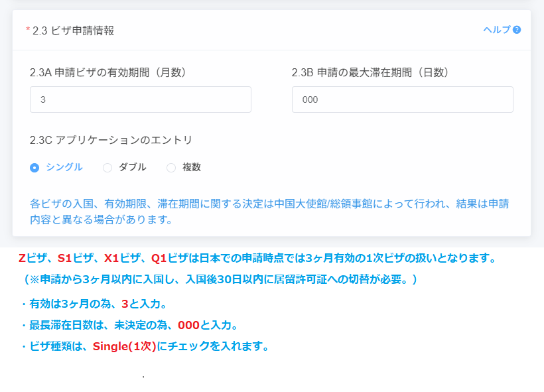Click the blue embassy decision notice text
The width and height of the screenshot is (544, 392).
269,212
